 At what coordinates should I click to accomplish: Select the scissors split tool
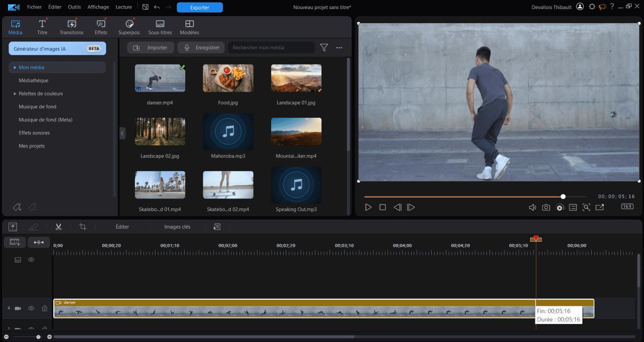[x=58, y=227]
